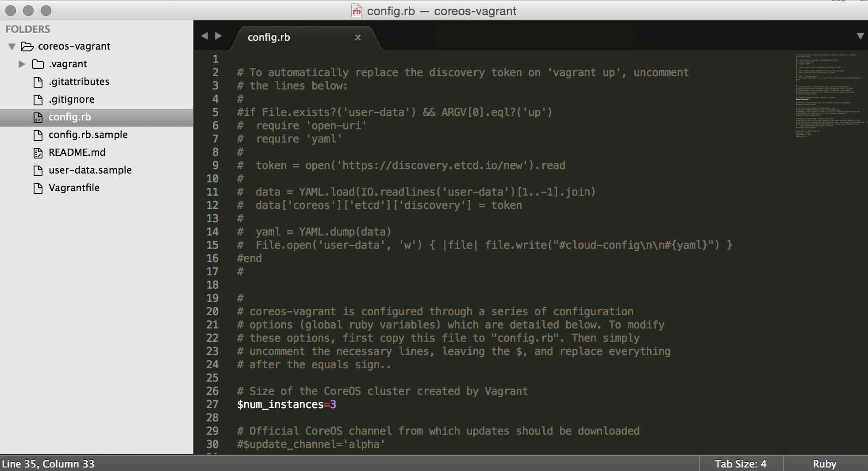
Task: Go to next tab using right arrow
Action: click(x=219, y=36)
